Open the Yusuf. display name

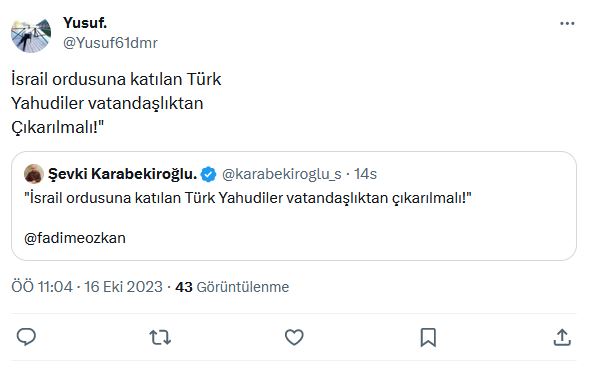coord(85,23)
